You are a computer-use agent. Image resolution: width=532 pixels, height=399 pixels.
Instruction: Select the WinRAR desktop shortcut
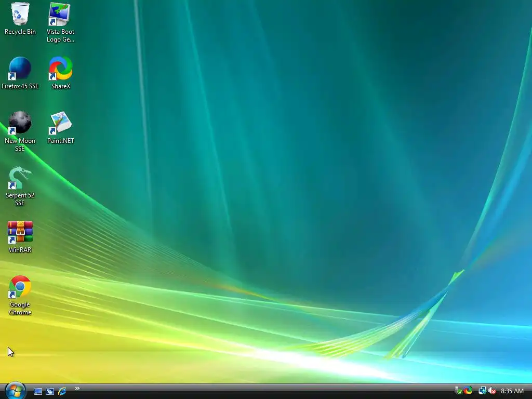pyautogui.click(x=20, y=237)
